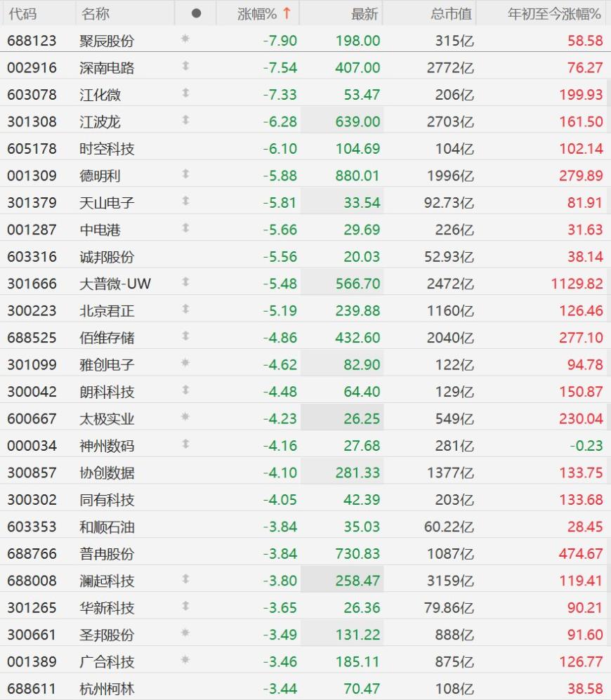This screenshot has width=611, height=700.
Task: Click latest price 880.01
Action: (x=357, y=176)
